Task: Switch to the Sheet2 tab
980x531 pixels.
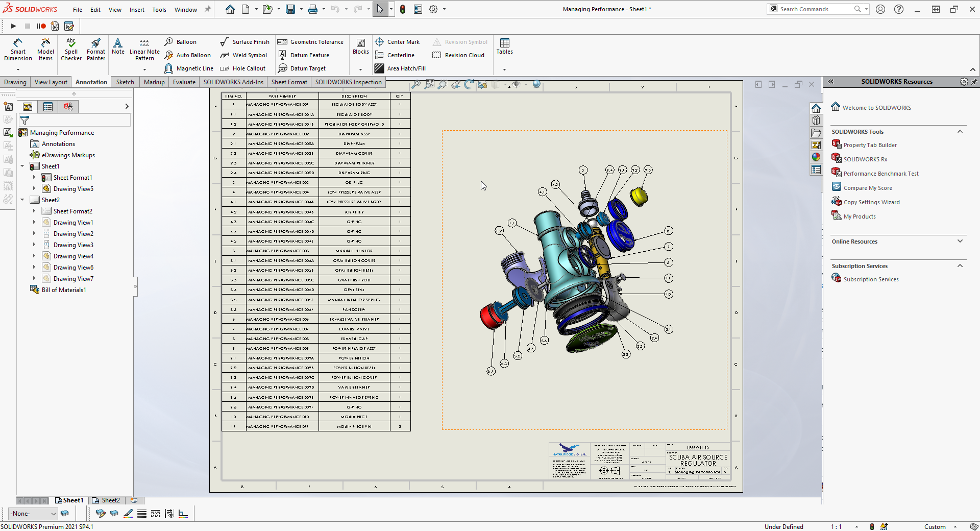Action: point(106,500)
